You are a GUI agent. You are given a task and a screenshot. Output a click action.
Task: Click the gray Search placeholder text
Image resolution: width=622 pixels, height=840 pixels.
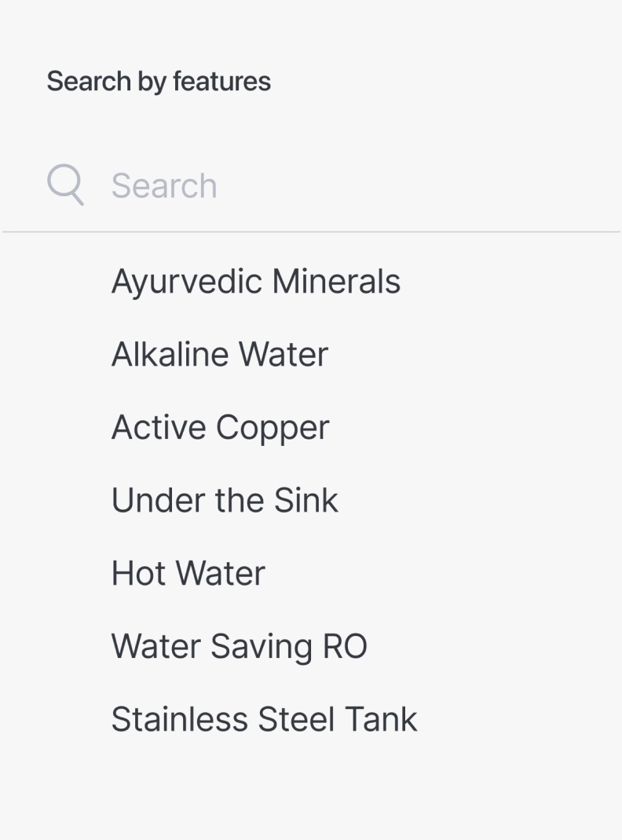pyautogui.click(x=164, y=186)
